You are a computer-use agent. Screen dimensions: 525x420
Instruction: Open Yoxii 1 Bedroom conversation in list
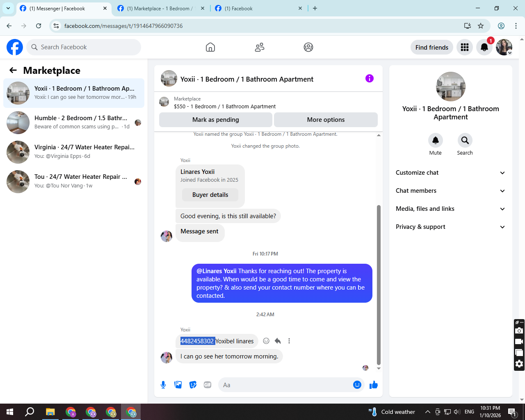point(74,93)
